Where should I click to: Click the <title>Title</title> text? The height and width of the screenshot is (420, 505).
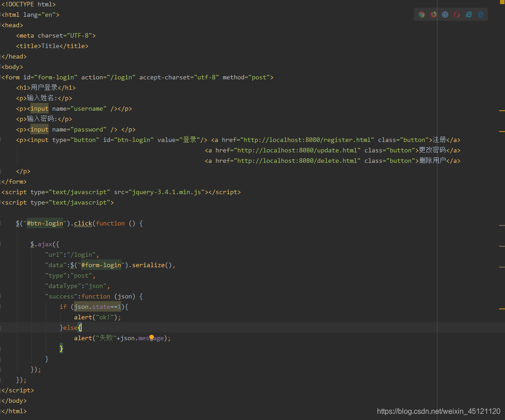coord(52,46)
